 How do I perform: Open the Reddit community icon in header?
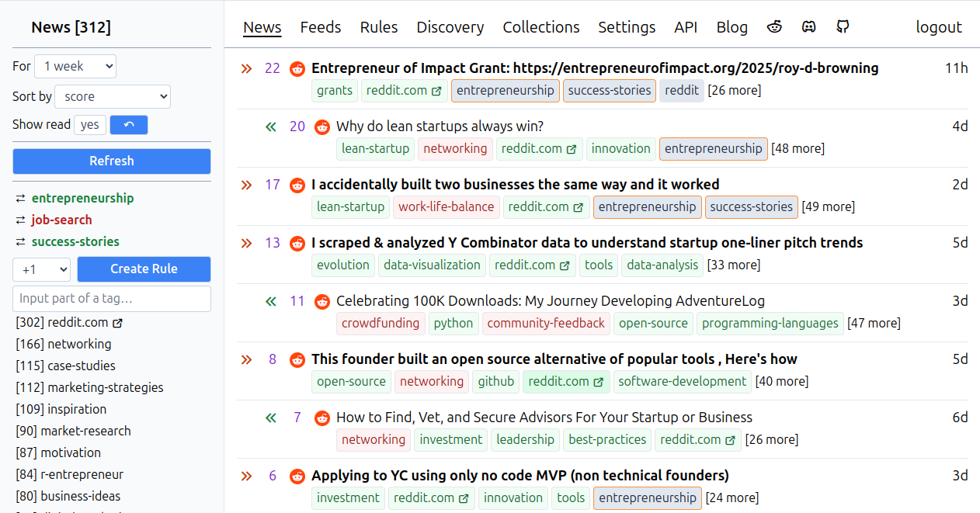[x=774, y=27]
